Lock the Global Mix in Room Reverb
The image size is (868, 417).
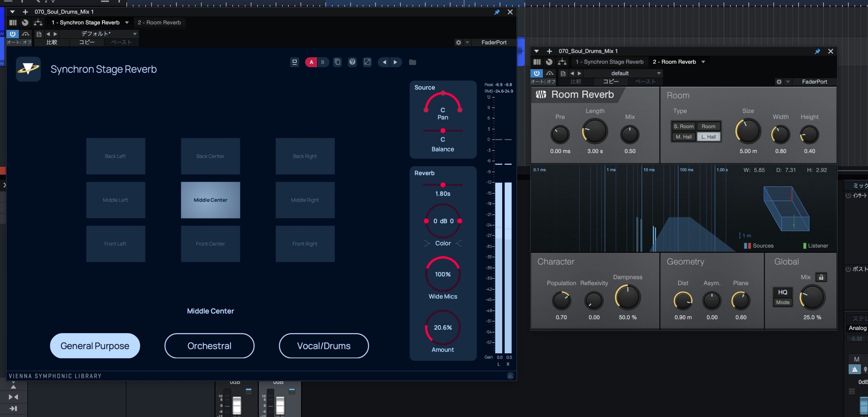point(821,277)
